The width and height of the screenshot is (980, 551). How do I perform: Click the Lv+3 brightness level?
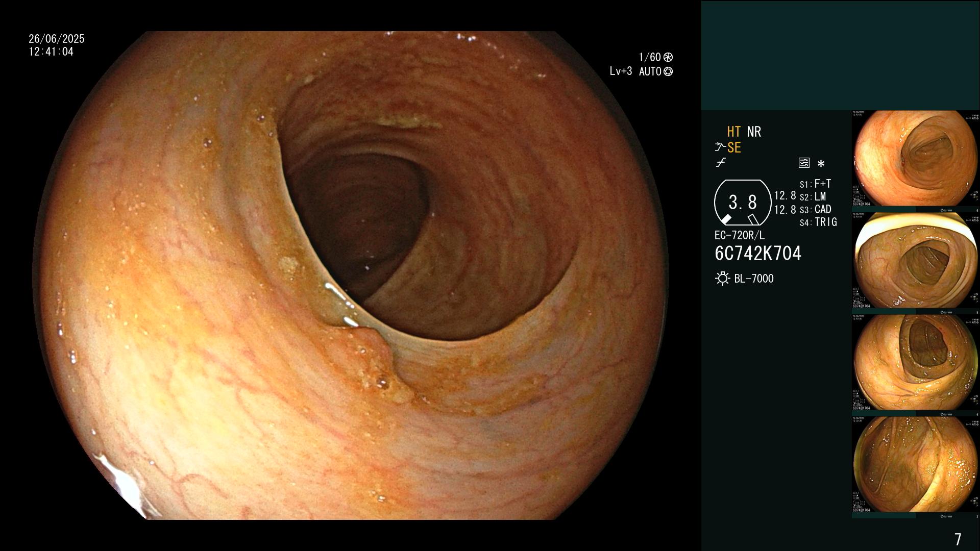(621, 71)
